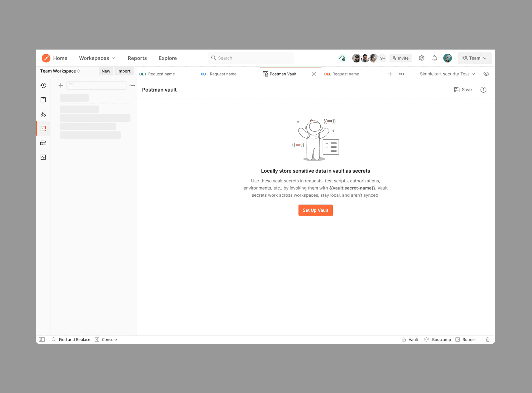
Task: Open the Monitors sidebar icon
Action: (x=43, y=157)
